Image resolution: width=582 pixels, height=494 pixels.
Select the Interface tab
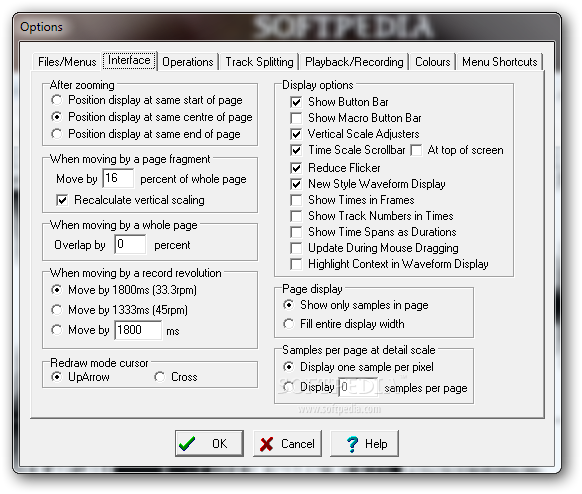point(129,60)
